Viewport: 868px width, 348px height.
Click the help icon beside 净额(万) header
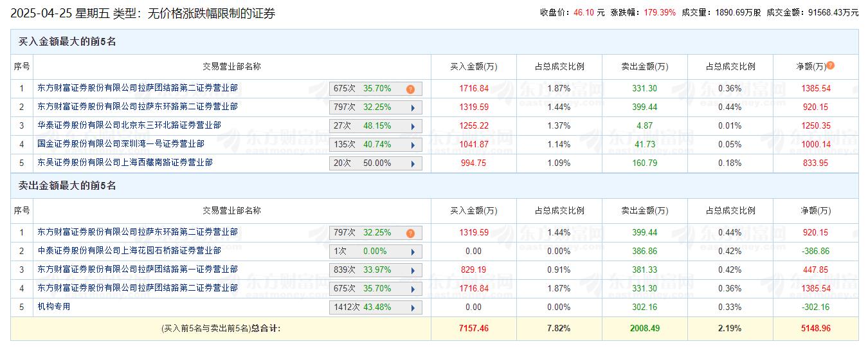pyautogui.click(x=831, y=66)
